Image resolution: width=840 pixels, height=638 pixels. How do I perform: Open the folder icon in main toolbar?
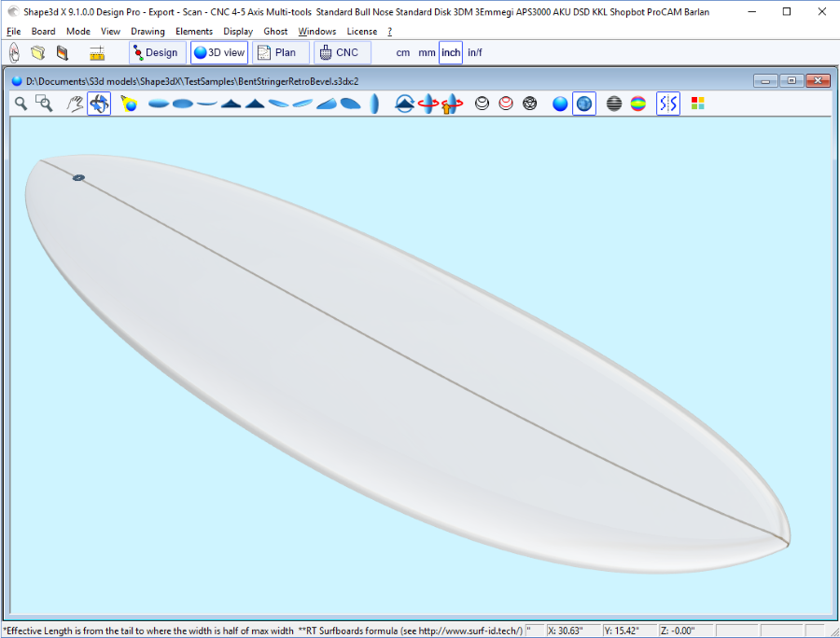[x=38, y=53]
